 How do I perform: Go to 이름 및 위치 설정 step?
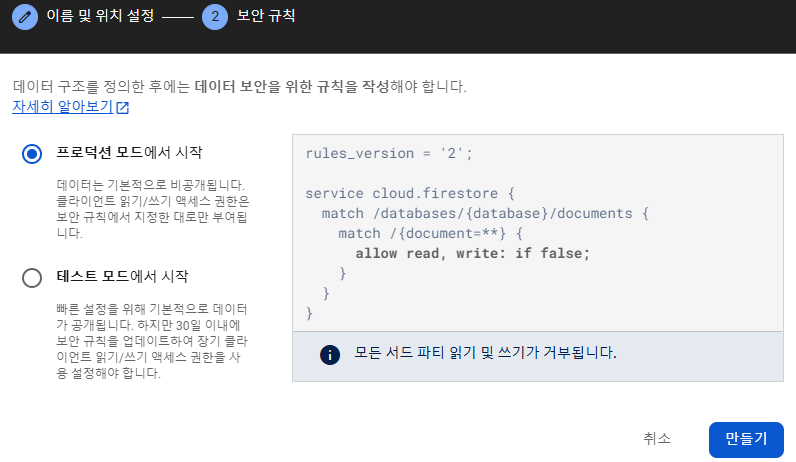100,16
